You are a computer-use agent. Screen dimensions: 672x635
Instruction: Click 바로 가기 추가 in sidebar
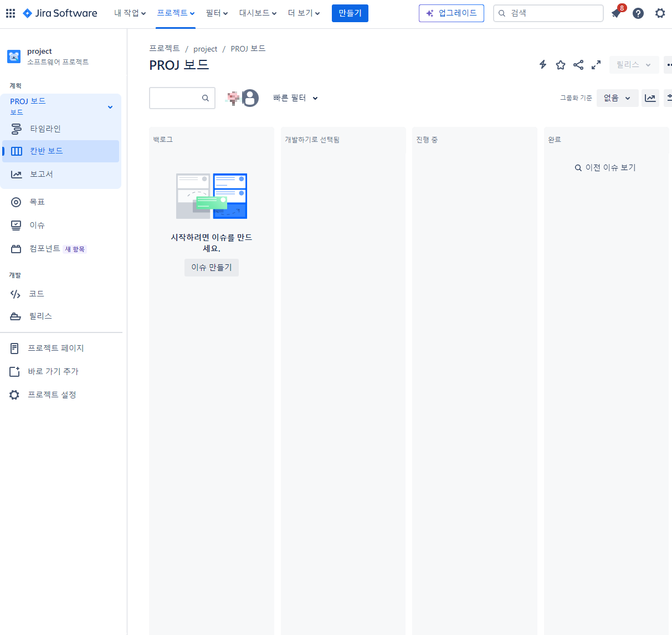coord(61,371)
